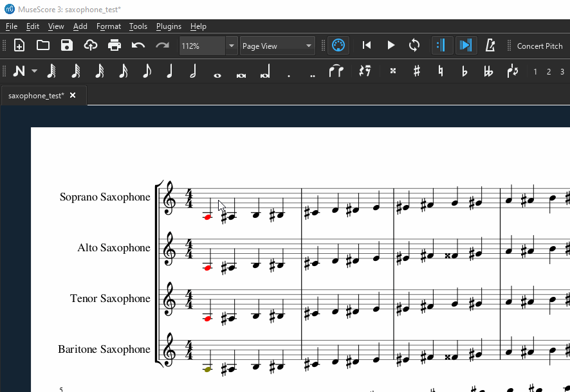Image resolution: width=570 pixels, height=392 pixels.
Task: Select the quarter note duration
Action: click(170, 71)
